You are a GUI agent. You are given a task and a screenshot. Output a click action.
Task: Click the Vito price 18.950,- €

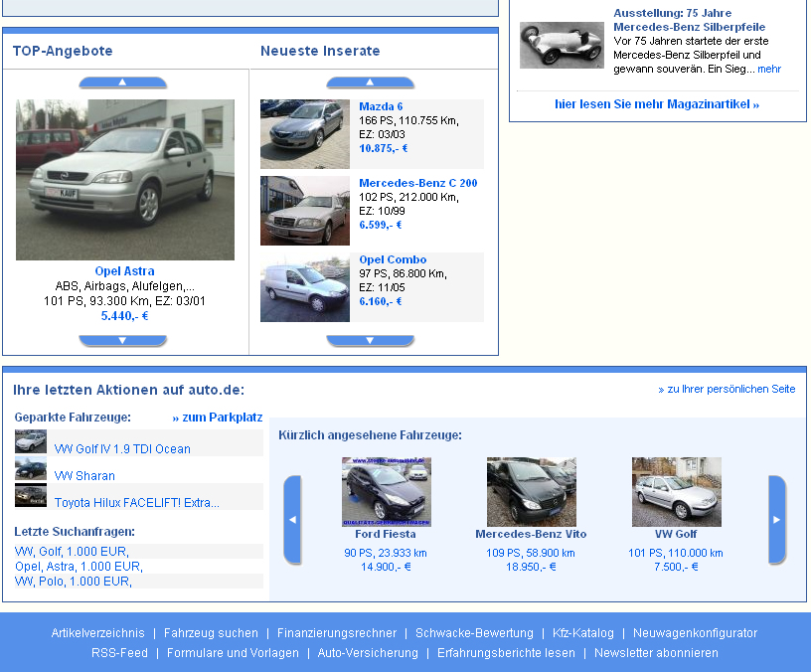531,567
